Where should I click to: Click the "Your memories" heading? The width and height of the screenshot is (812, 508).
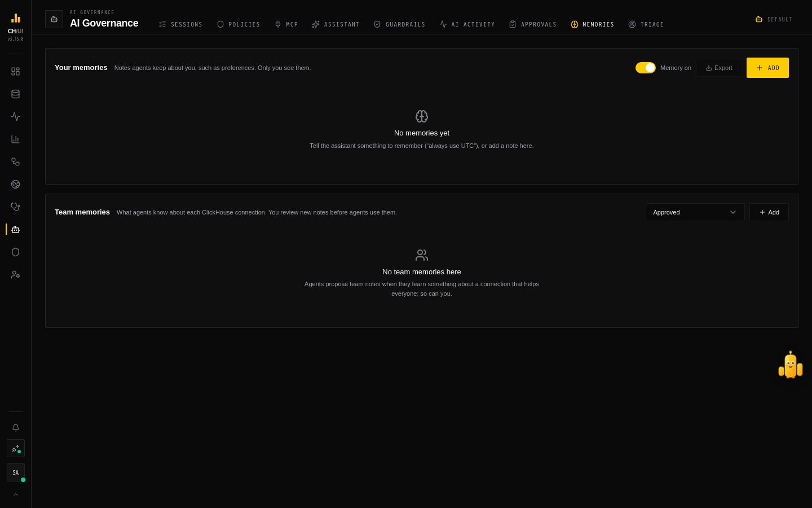[x=81, y=68]
